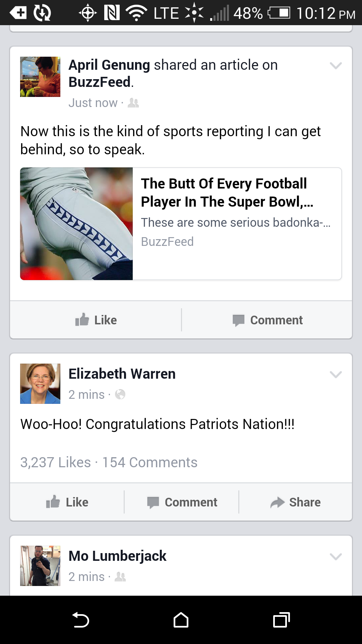Open Elizabeth Warren's profile picture
This screenshot has width=362, height=644.
pyautogui.click(x=40, y=384)
